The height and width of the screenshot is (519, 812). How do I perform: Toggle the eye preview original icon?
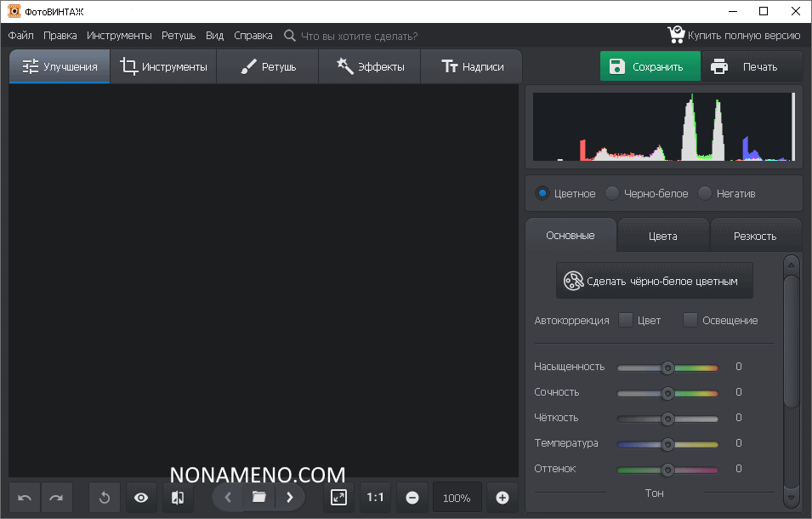(141, 498)
